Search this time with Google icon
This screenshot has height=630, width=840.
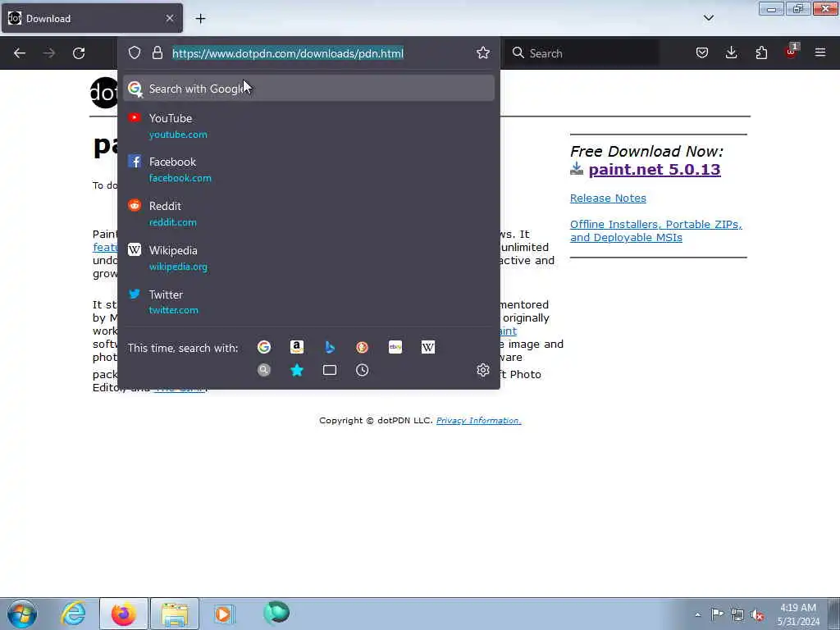point(264,347)
